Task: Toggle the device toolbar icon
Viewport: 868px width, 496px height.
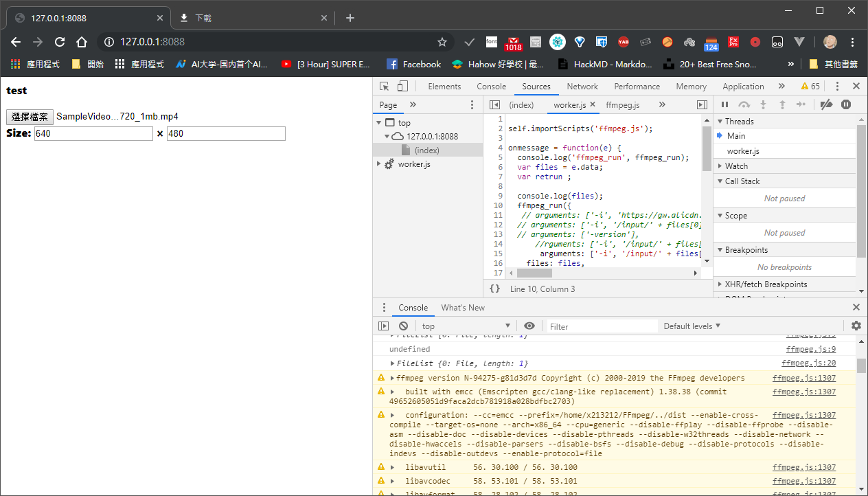Action: 402,87
